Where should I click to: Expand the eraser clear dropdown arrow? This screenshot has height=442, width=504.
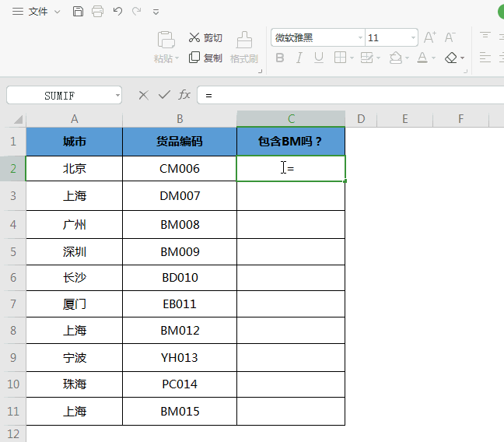tap(462, 58)
